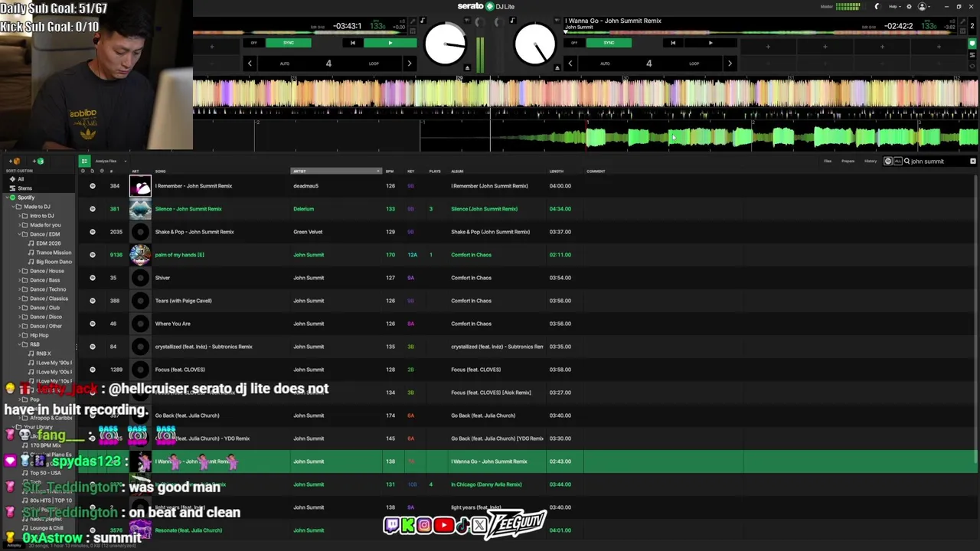Clear the search box text
980x551 pixels.
click(x=973, y=161)
